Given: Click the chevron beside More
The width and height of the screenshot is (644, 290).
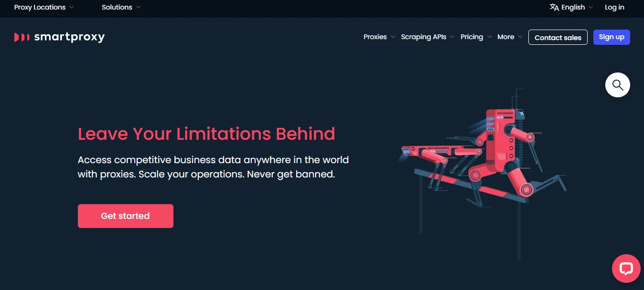Looking at the screenshot, I should coord(520,37).
